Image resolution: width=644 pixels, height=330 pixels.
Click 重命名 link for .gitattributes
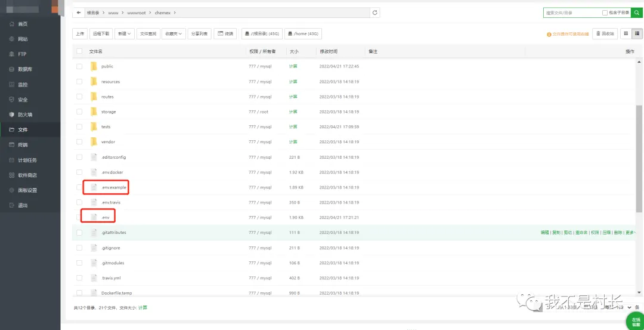point(581,233)
